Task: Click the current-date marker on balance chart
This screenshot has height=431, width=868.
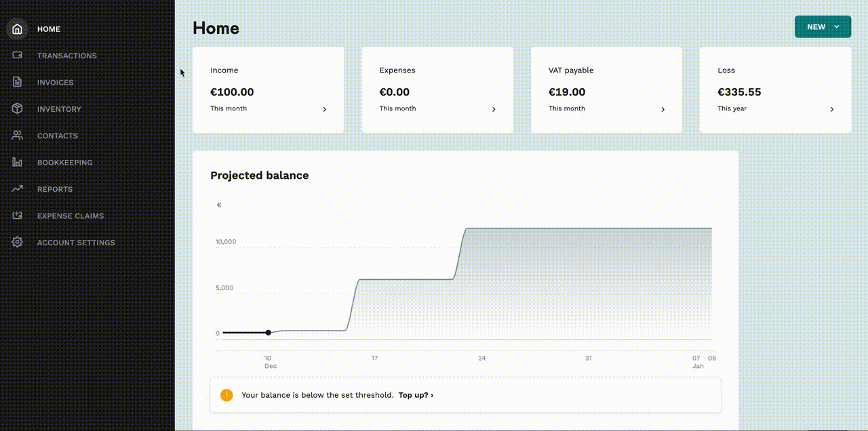Action: coord(269,333)
